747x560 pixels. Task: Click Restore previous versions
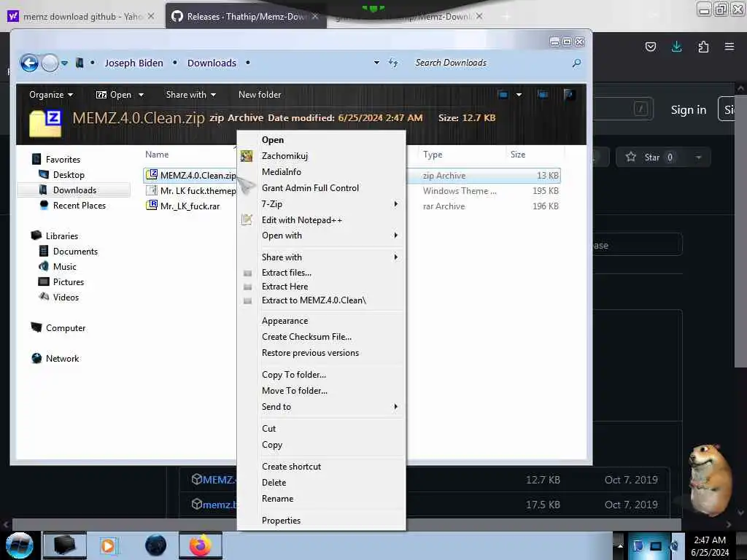(310, 353)
